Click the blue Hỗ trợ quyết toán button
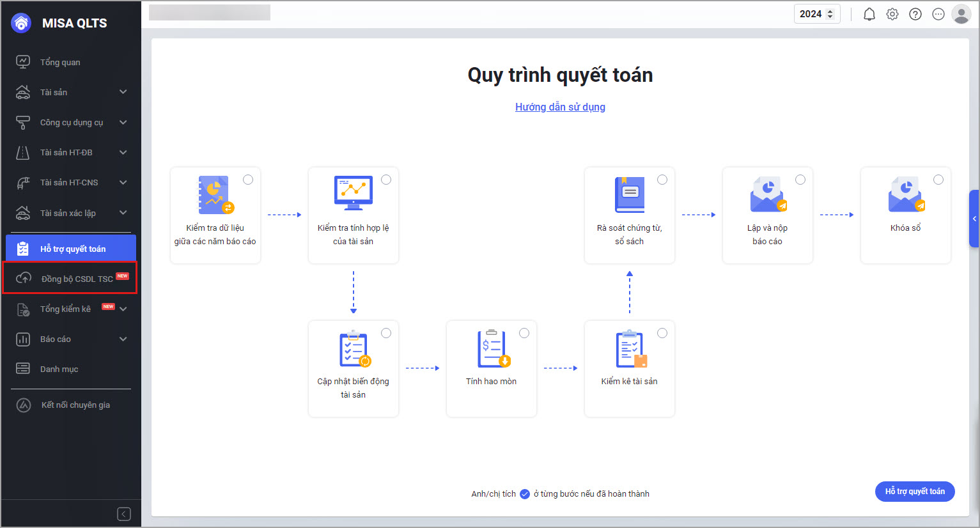The height and width of the screenshot is (528, 980). [x=915, y=492]
